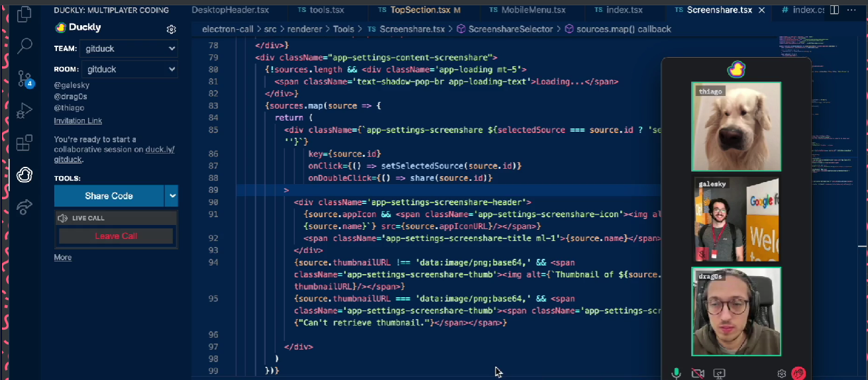Screen dimensions: 868x380
Task: Open the TEAM gitduck dropdown
Action: tap(129, 48)
